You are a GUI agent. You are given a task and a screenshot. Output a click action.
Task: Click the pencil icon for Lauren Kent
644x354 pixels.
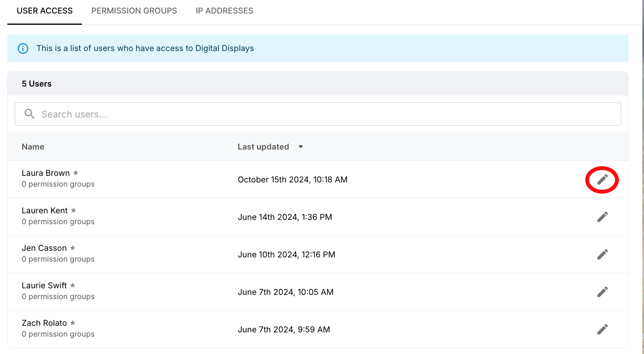[x=602, y=217]
